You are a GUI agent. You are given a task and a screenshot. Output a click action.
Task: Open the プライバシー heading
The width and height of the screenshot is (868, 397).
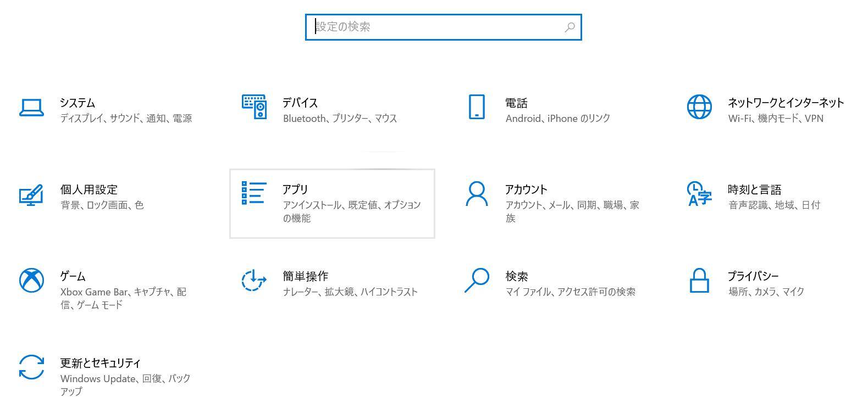(x=753, y=276)
